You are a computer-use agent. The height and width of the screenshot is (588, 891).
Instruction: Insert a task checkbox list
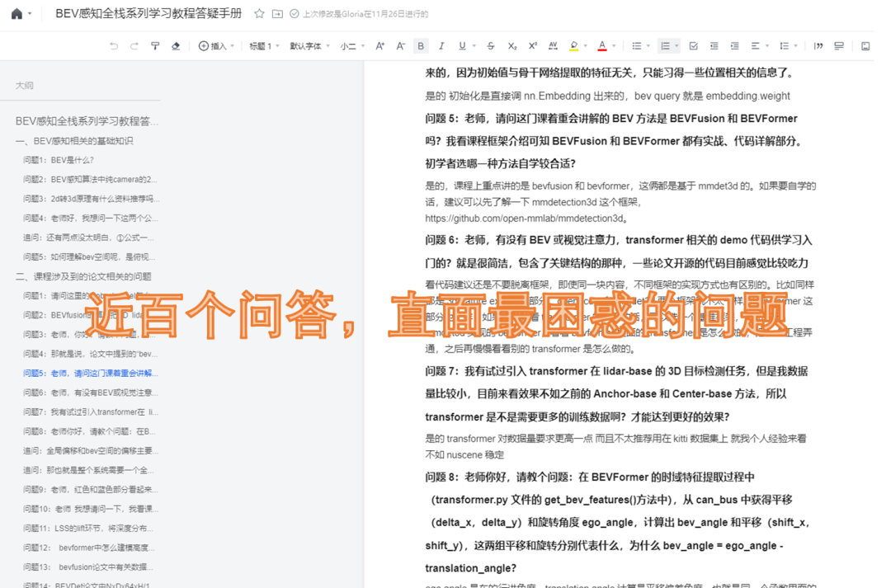[x=693, y=46]
